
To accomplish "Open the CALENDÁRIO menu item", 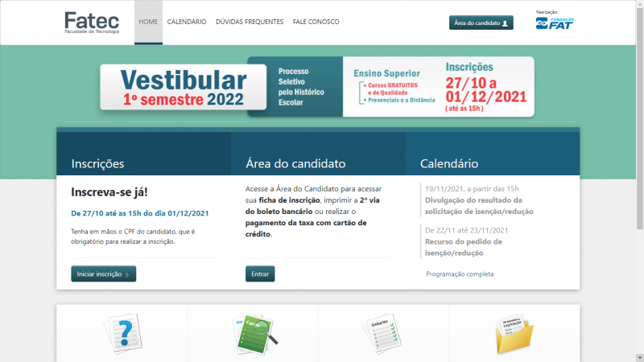I will point(187,22).
